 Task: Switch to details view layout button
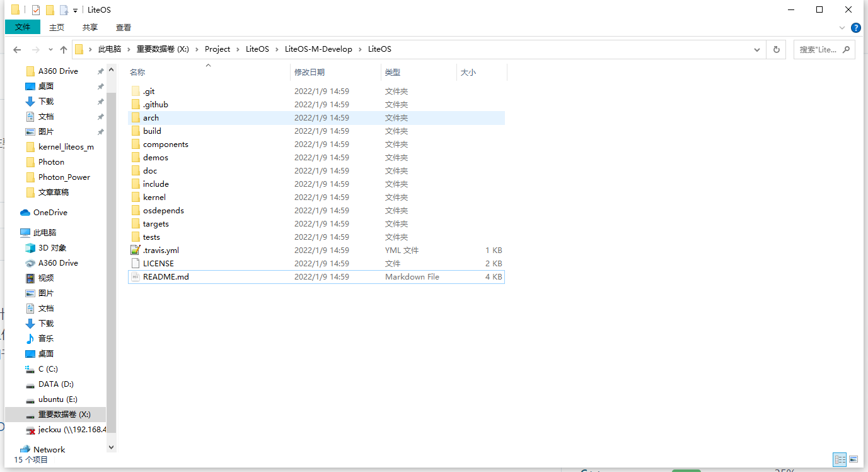click(840, 459)
